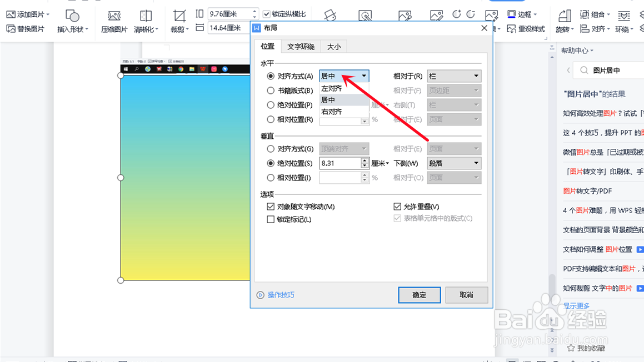Viewport: 644px width, 362px height.
Task: Open help result 图片转文字/PDF
Action: (x=587, y=191)
